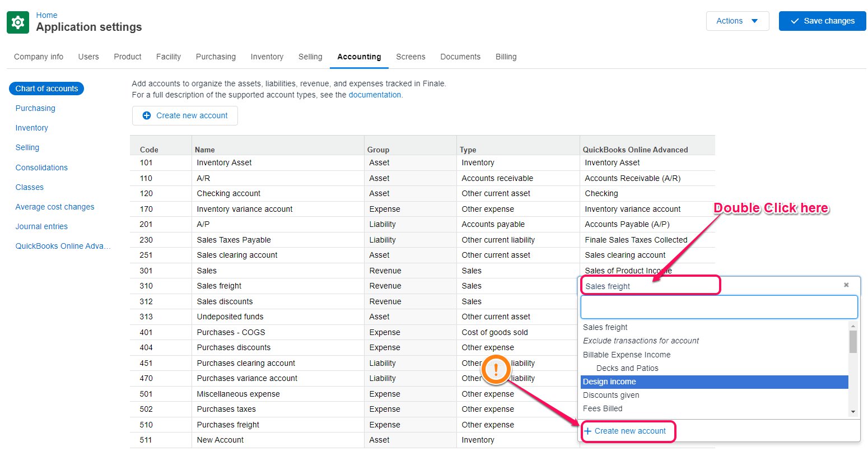Image resolution: width=868 pixels, height=451 pixels.
Task: Click the scroll-down arrow in the dropdown list
Action: pyautogui.click(x=853, y=412)
